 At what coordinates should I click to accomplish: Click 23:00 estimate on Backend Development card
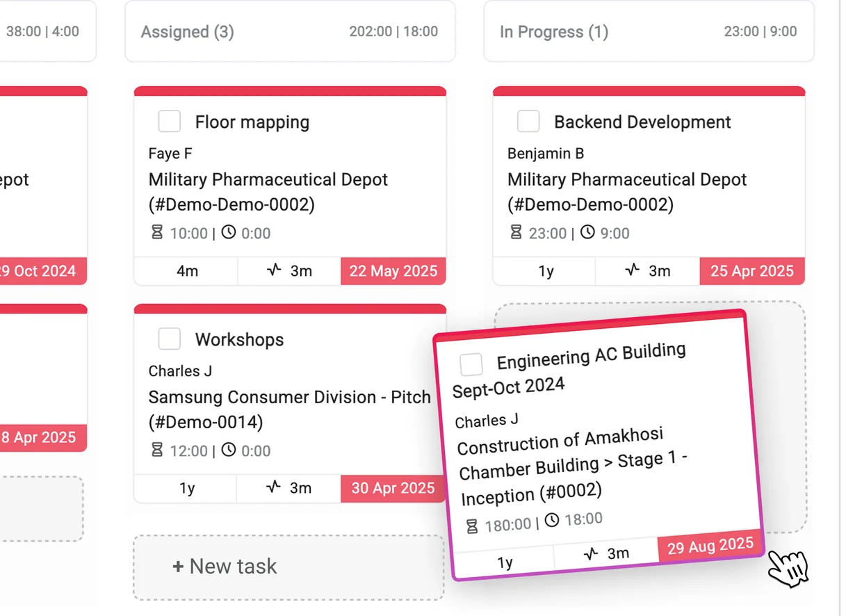pyautogui.click(x=547, y=233)
